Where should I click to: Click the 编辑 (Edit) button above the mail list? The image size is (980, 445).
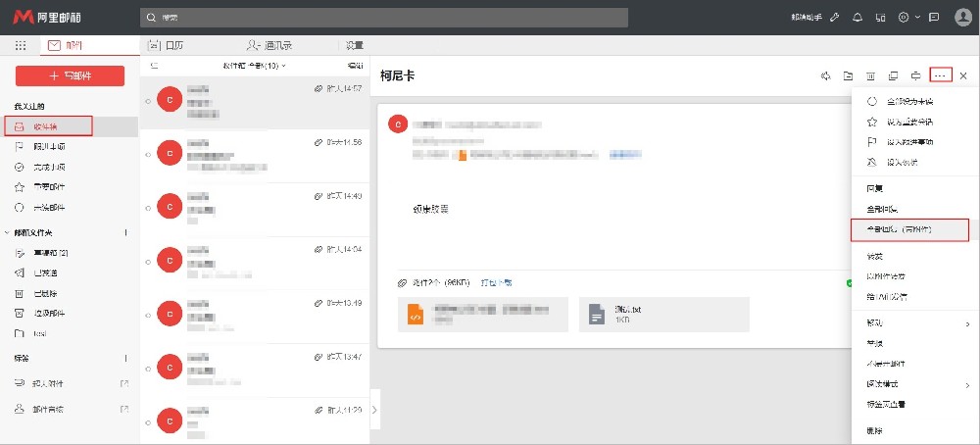tap(355, 65)
